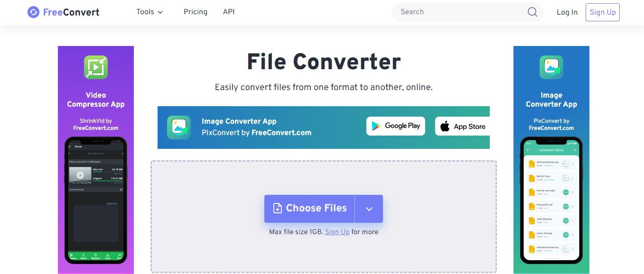644x274 pixels.
Task: Click the Image Converter app icon in right ad
Action: pyautogui.click(x=551, y=67)
